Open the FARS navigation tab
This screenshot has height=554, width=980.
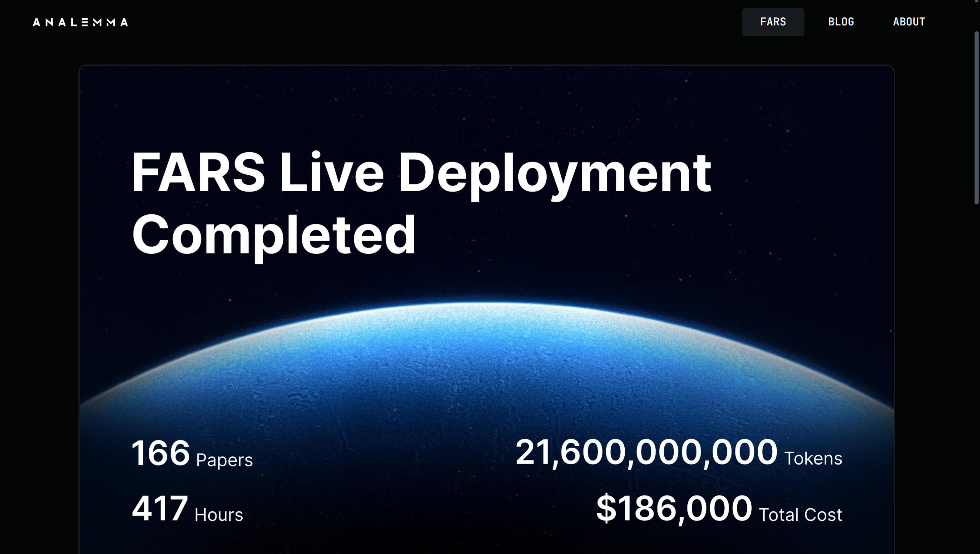773,22
